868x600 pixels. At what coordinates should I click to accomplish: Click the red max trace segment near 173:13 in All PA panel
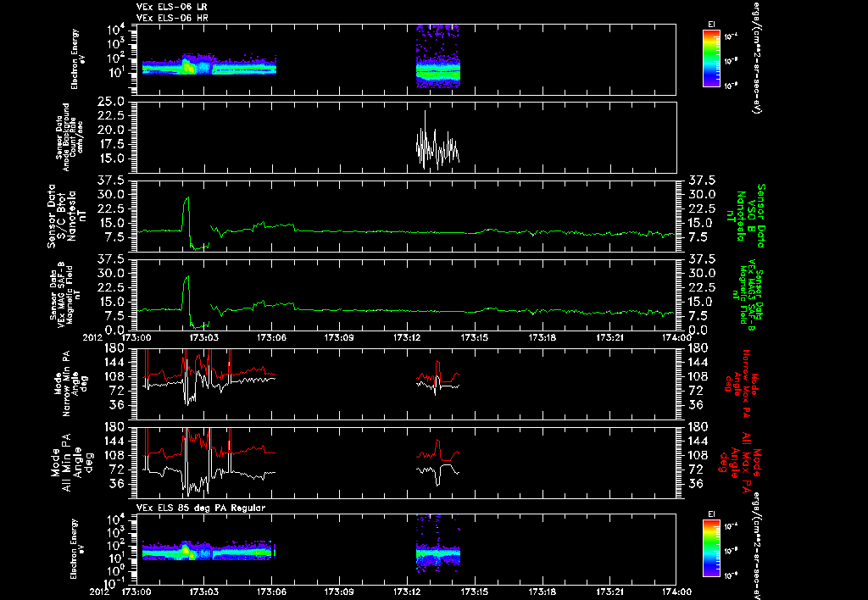point(437,451)
